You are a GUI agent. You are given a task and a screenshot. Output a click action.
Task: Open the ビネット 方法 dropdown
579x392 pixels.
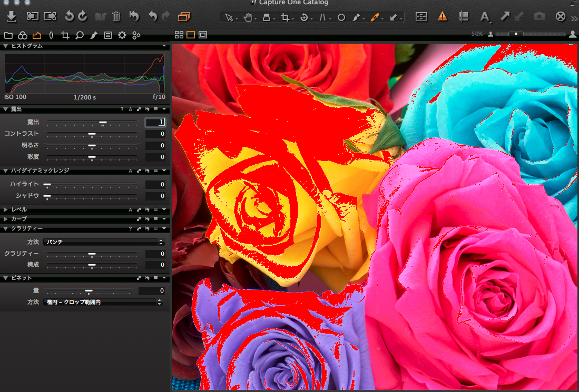pos(103,302)
